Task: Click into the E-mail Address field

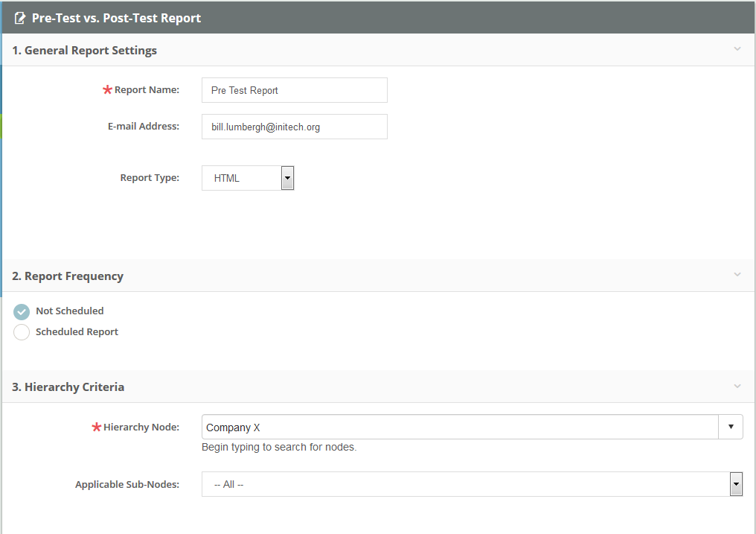Action: pos(294,127)
